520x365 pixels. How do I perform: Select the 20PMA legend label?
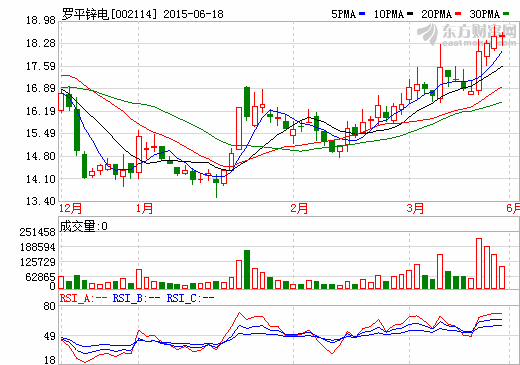[x=436, y=14]
